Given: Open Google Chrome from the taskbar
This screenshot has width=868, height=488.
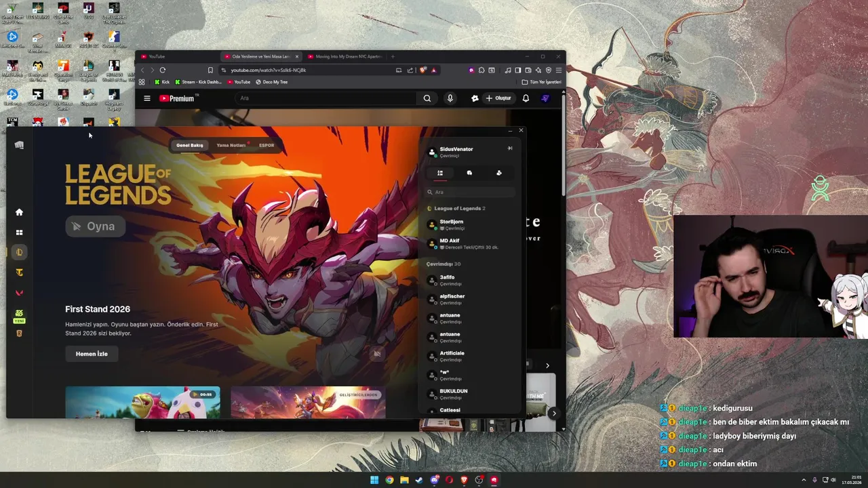Looking at the screenshot, I should (x=389, y=480).
